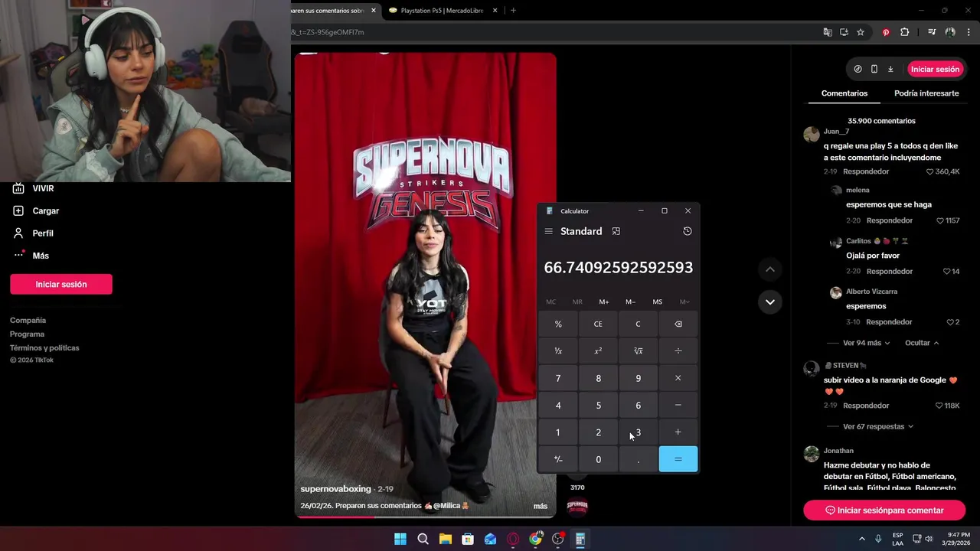Reply to melena's comment via Responder
Screen dimensions: 980x551
890,220
